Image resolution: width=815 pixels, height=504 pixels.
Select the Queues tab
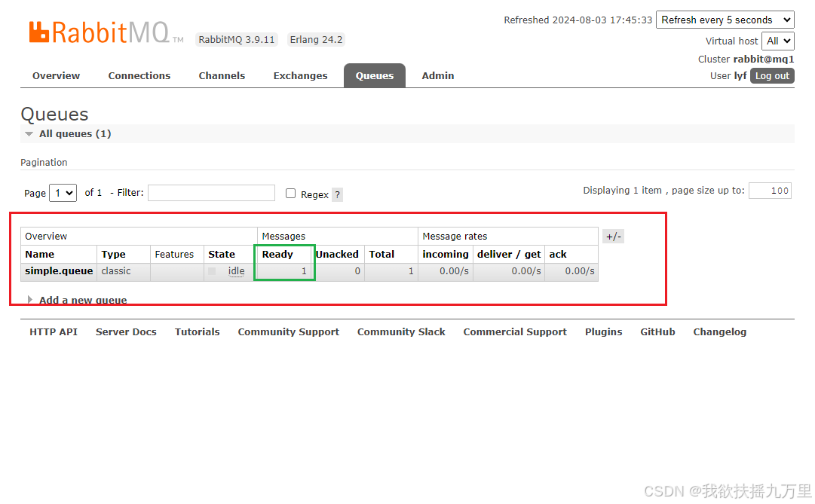[x=375, y=76]
